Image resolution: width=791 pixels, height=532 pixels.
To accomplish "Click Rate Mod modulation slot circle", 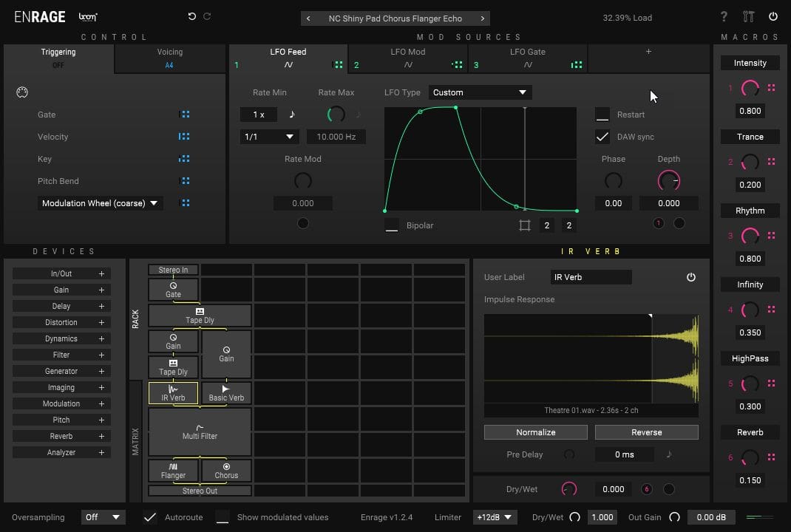I will click(x=302, y=223).
